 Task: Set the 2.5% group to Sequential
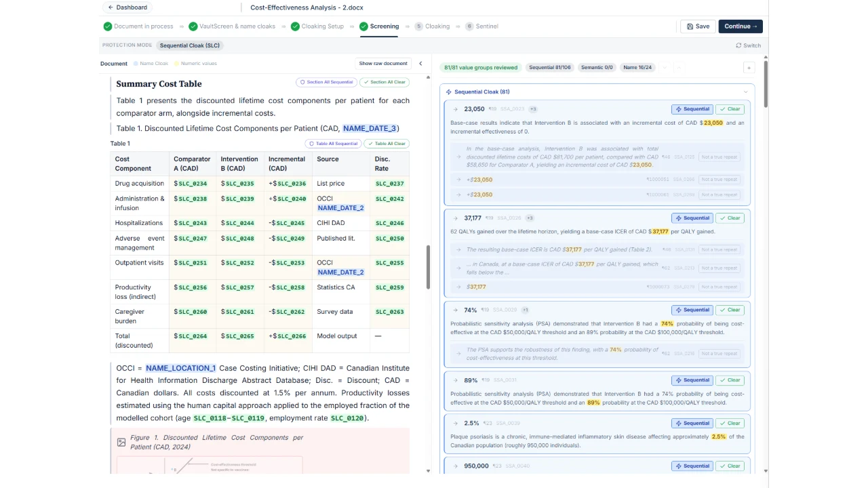coord(692,424)
